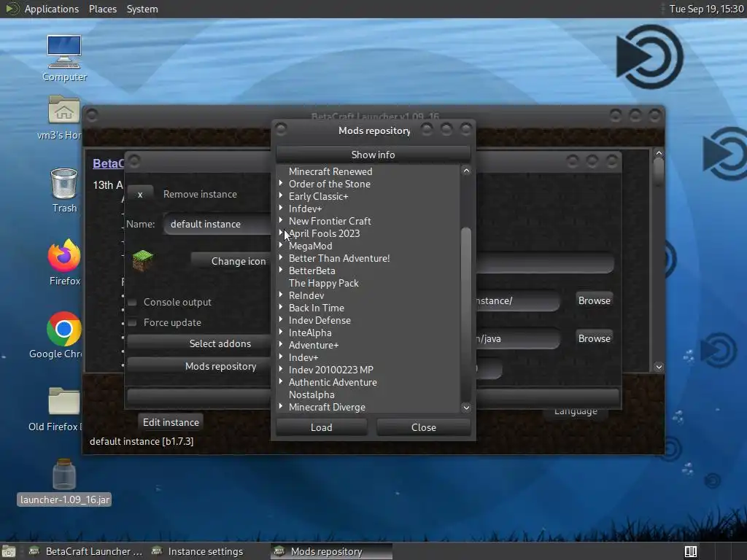Expand the New Frontier Craft node
The width and height of the screenshot is (747, 560).
(281, 220)
